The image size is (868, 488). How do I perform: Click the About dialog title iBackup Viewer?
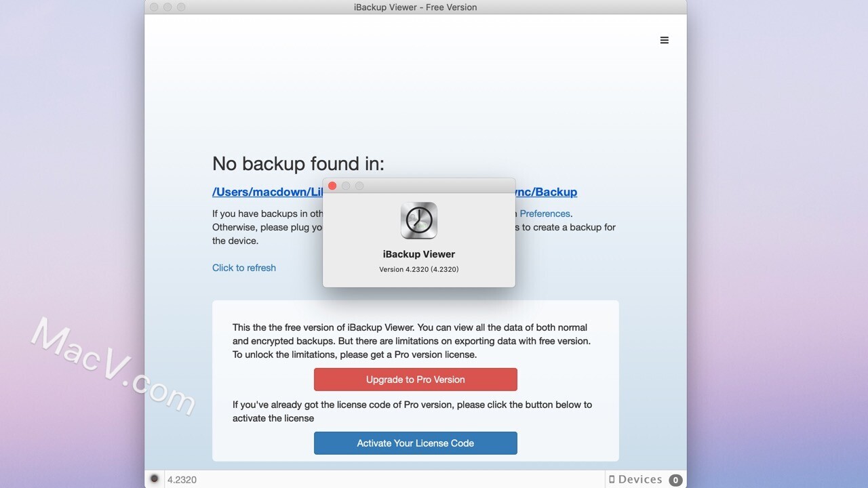[418, 254]
